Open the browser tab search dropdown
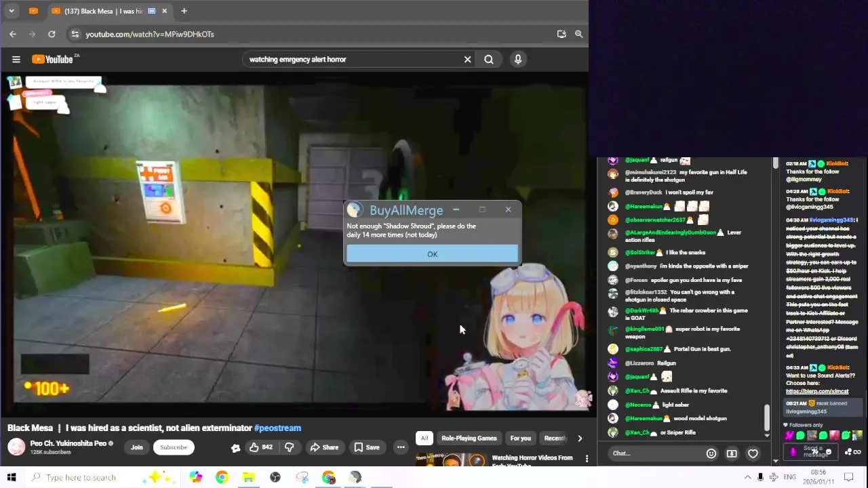Image resolution: width=868 pixels, height=488 pixels. [12, 11]
